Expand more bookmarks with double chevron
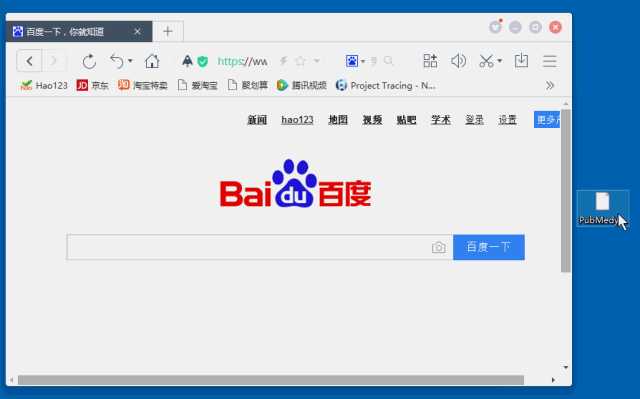The height and width of the screenshot is (399, 640). 550,85
